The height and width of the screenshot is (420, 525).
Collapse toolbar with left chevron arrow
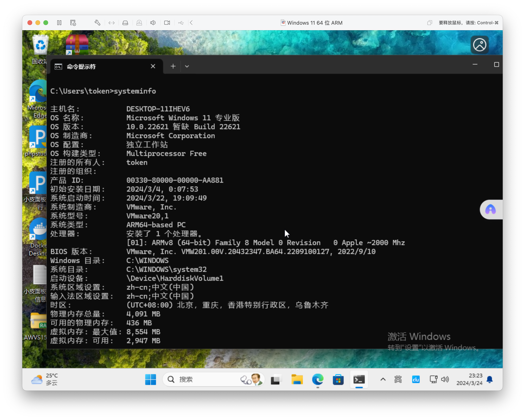click(x=191, y=23)
